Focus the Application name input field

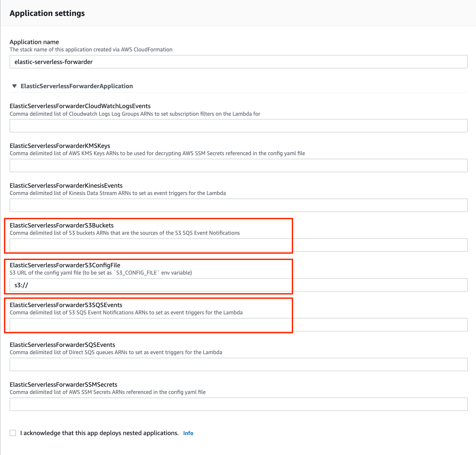pos(239,62)
